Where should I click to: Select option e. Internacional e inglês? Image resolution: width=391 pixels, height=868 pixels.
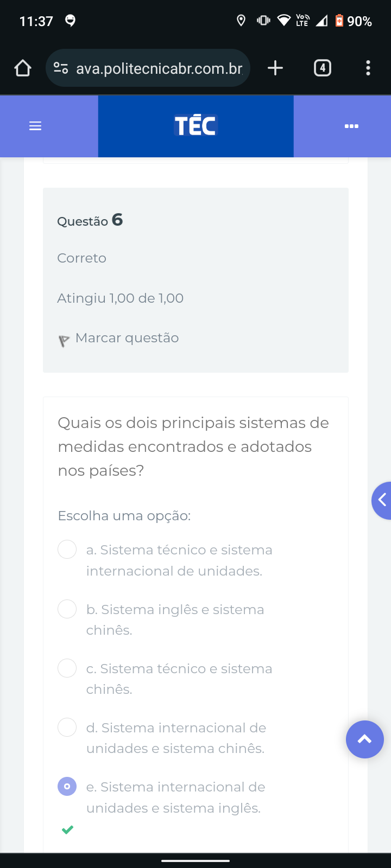[x=67, y=786]
